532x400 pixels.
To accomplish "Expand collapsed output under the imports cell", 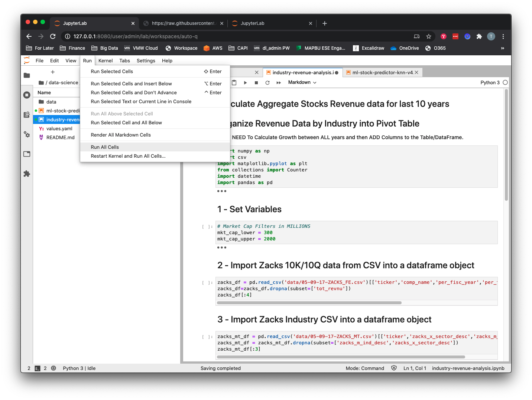I will (x=222, y=191).
